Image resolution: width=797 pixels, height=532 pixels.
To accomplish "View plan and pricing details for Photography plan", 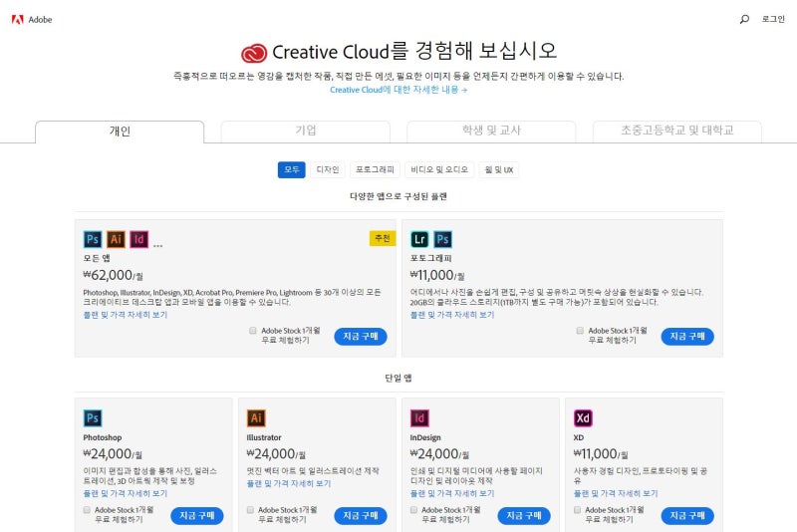I will 452,315.
